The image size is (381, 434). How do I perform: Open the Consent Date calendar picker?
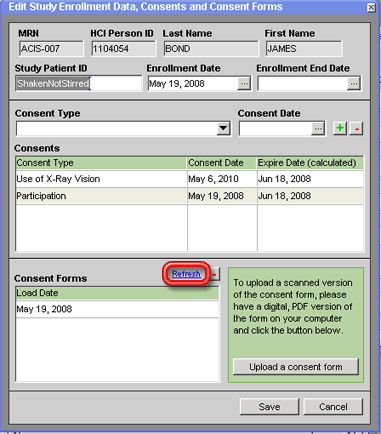(x=318, y=129)
